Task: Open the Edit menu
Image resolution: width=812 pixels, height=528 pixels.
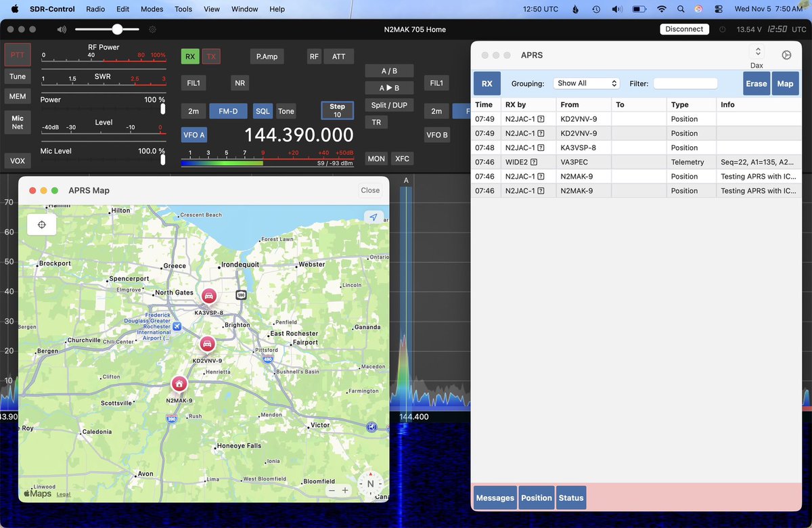Action: tap(122, 9)
